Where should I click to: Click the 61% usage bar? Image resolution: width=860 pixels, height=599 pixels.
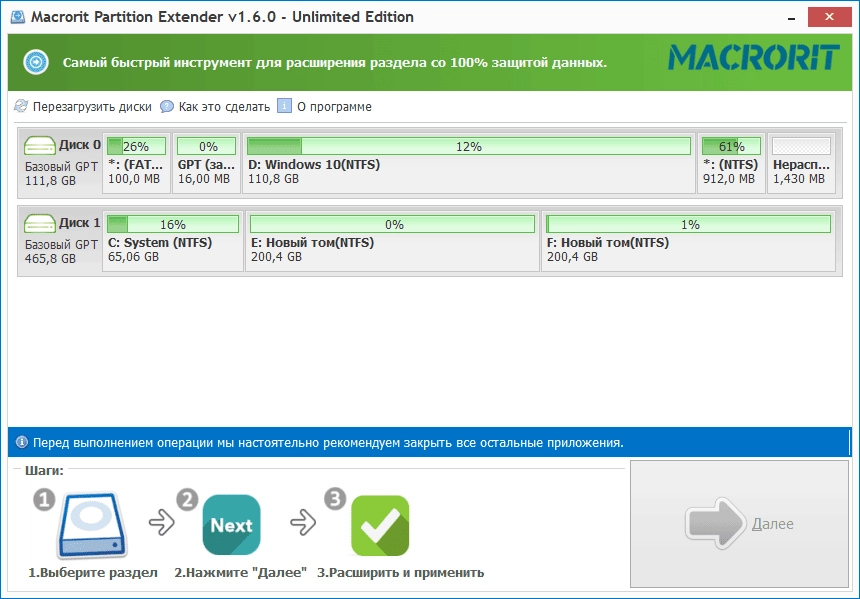[x=731, y=146]
